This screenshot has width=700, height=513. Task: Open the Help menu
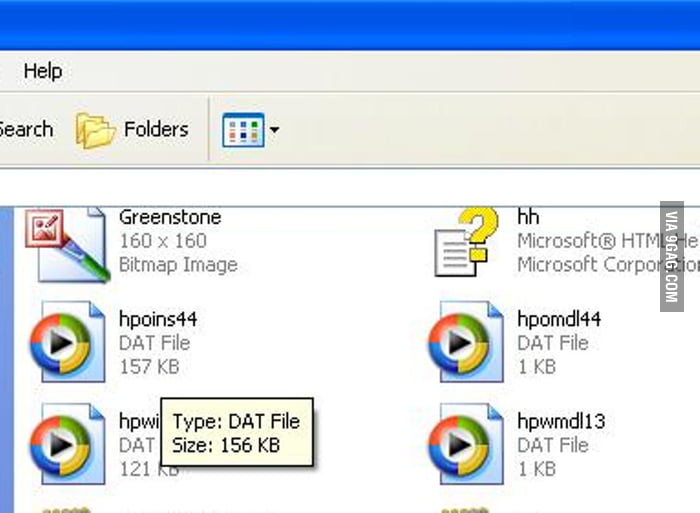click(43, 71)
